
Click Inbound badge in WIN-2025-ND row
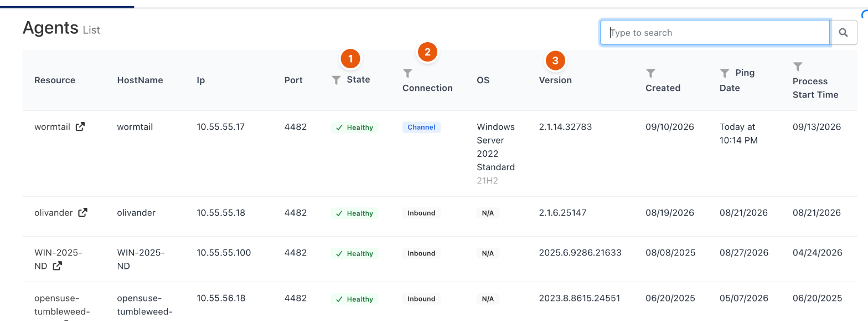point(421,253)
